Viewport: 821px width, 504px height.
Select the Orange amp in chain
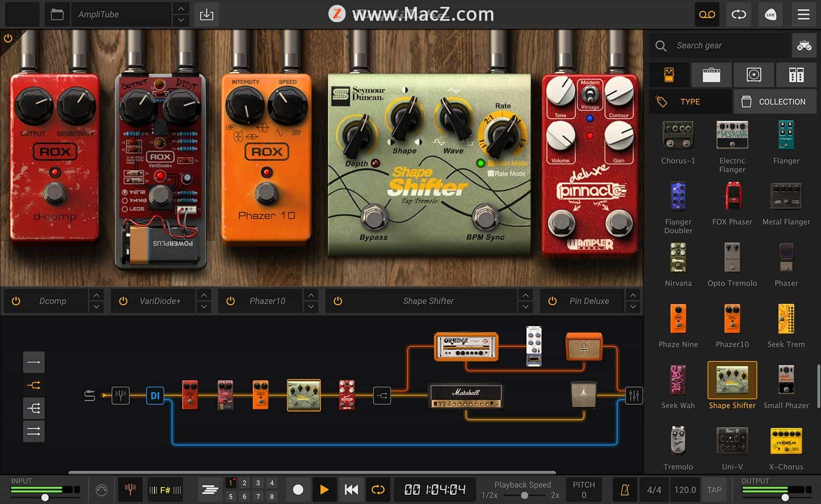tap(466, 347)
